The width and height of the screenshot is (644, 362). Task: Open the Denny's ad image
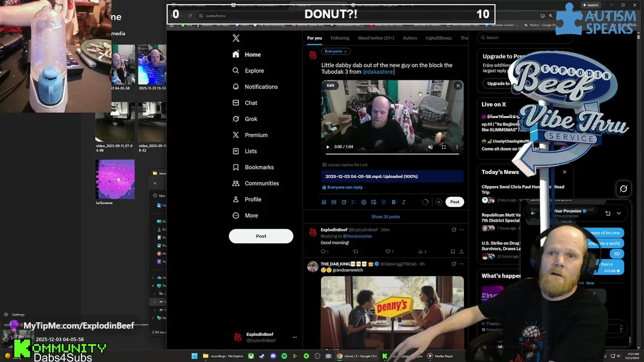(x=392, y=312)
